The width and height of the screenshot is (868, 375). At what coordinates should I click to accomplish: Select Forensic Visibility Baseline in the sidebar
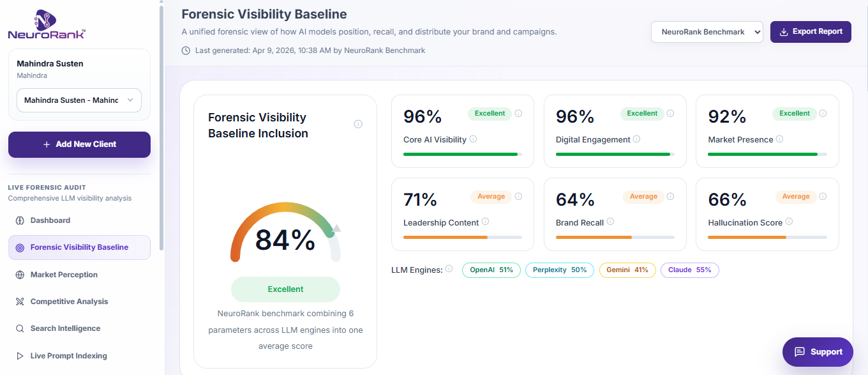click(79, 247)
